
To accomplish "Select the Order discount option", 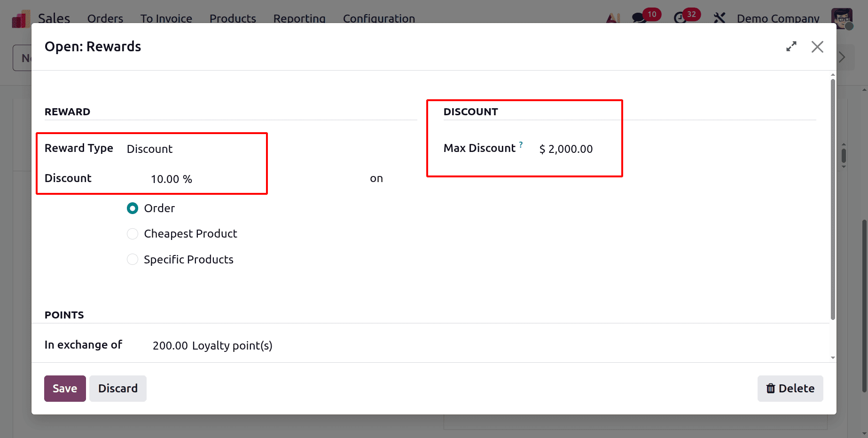I will click(133, 208).
